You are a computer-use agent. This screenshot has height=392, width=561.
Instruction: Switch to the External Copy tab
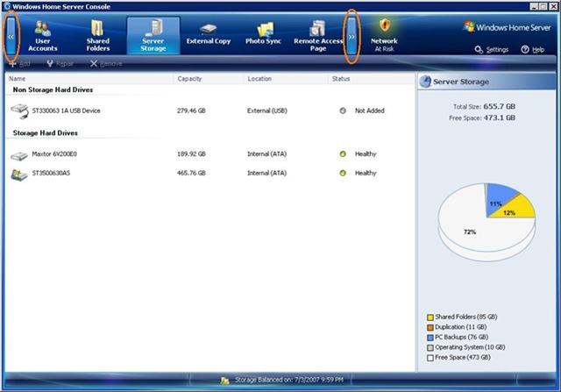point(209,35)
